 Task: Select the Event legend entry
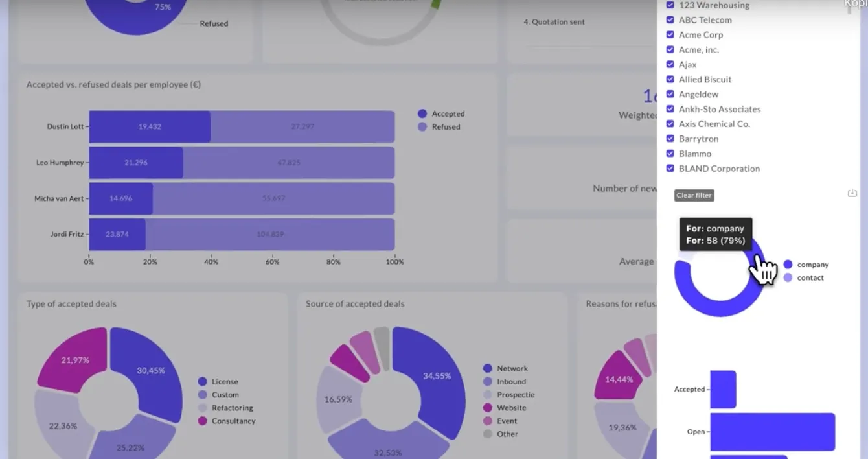(500, 421)
